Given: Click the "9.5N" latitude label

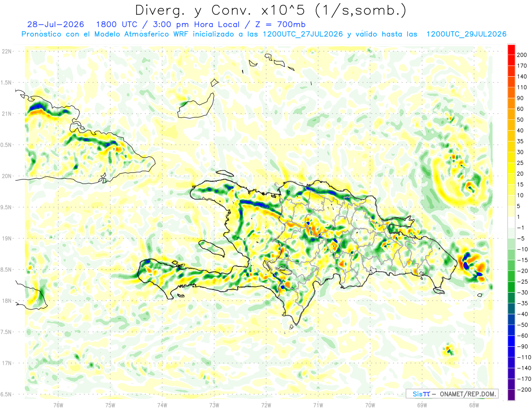Looking at the screenshot, I should pos(7,207).
